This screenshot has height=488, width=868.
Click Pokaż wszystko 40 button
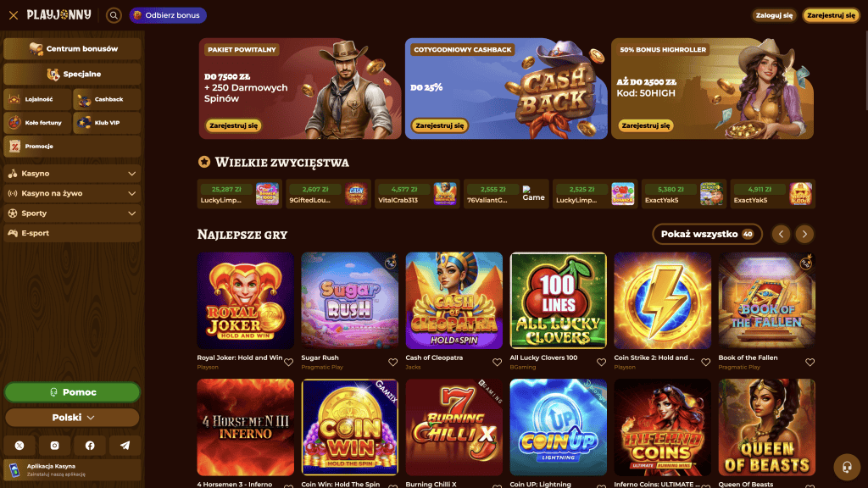click(x=707, y=234)
